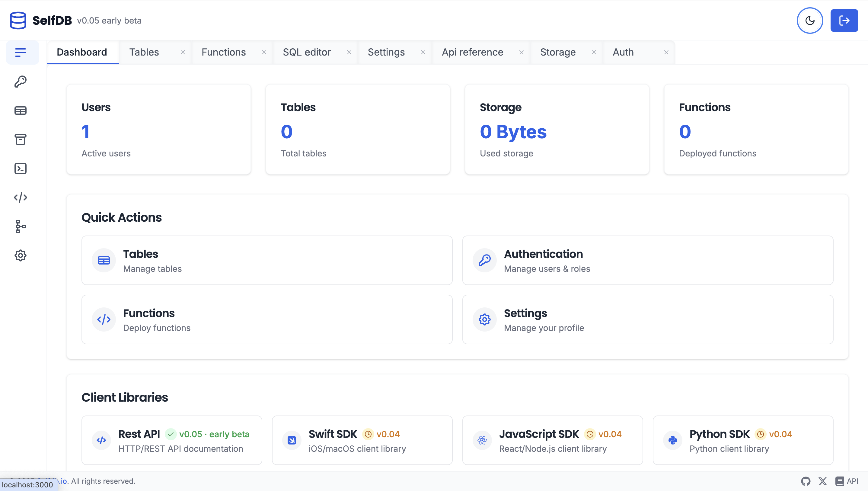Open the Swift SDK library card

pos(362,440)
